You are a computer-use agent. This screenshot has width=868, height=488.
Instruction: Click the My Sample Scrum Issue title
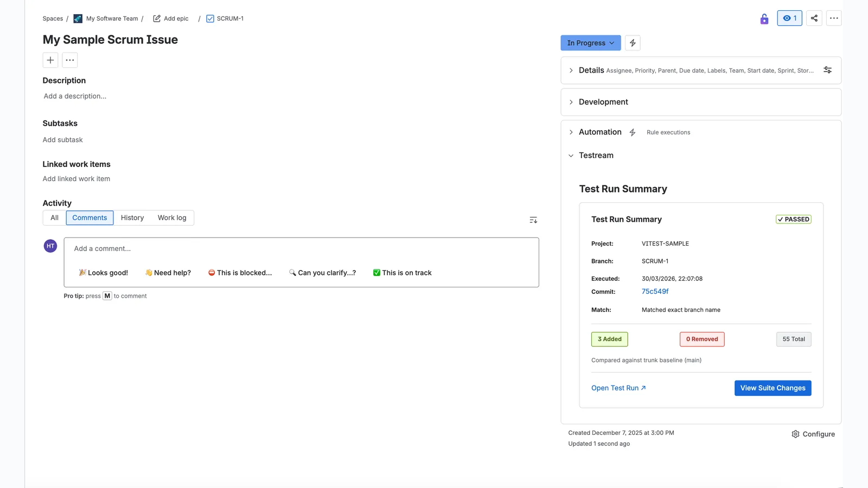tap(110, 40)
